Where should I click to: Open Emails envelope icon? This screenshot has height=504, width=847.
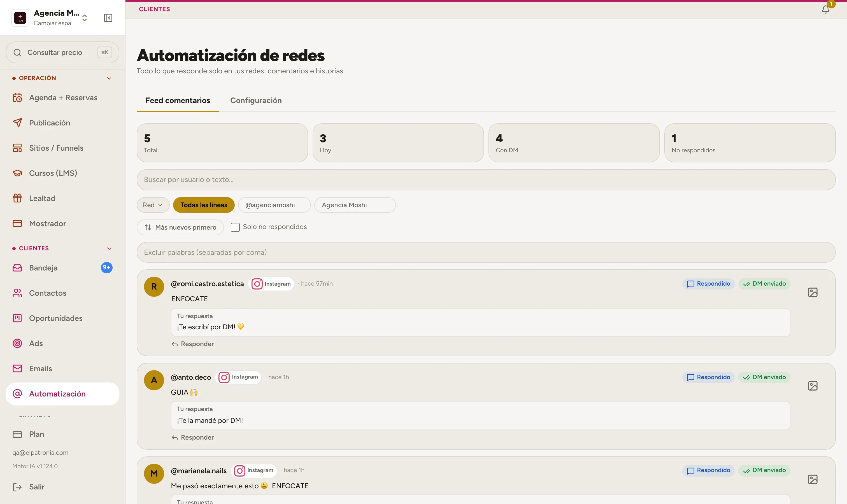pos(17,368)
